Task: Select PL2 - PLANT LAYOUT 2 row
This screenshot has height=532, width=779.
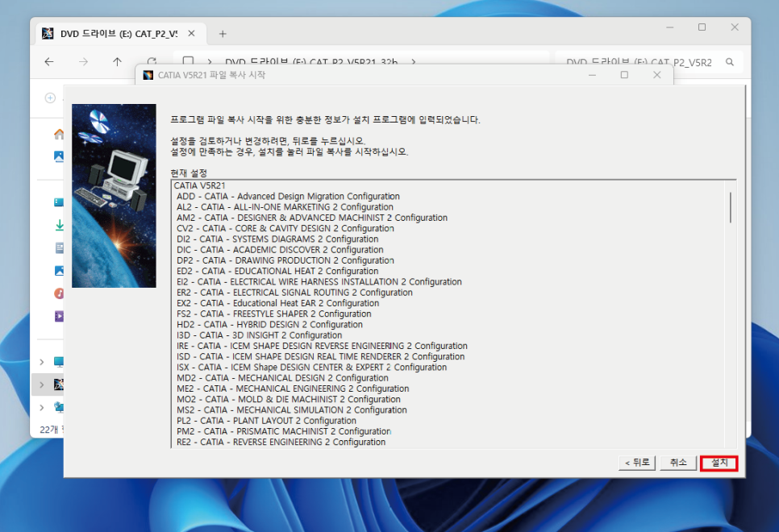Action: 266,421
